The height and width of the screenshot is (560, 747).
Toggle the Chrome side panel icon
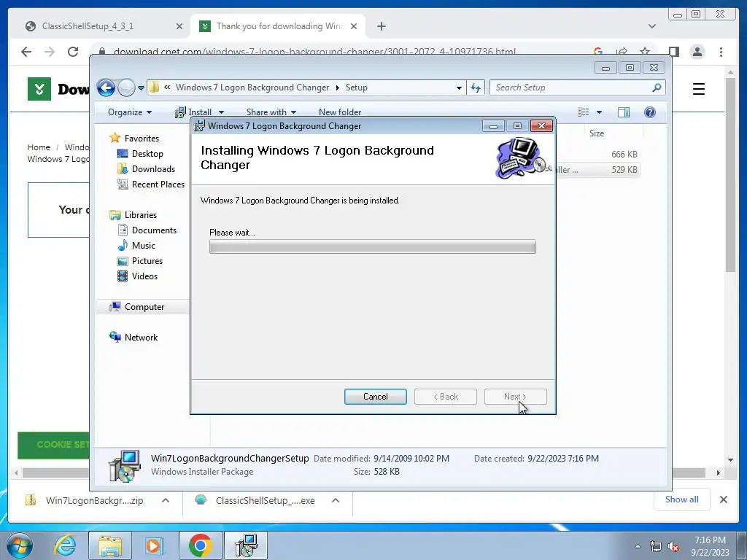click(x=673, y=52)
